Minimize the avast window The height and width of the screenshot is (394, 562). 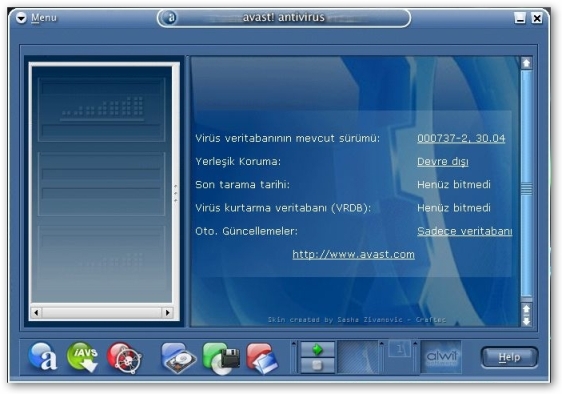pos(520,18)
